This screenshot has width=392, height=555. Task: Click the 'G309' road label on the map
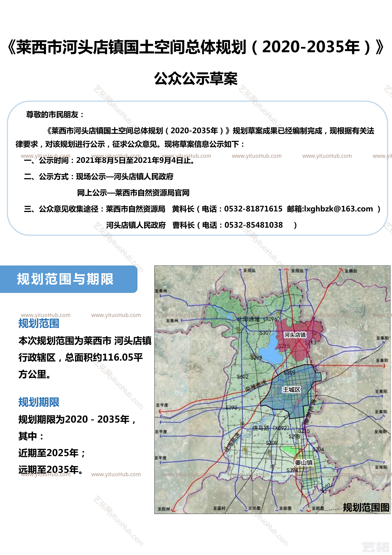pos(289,373)
